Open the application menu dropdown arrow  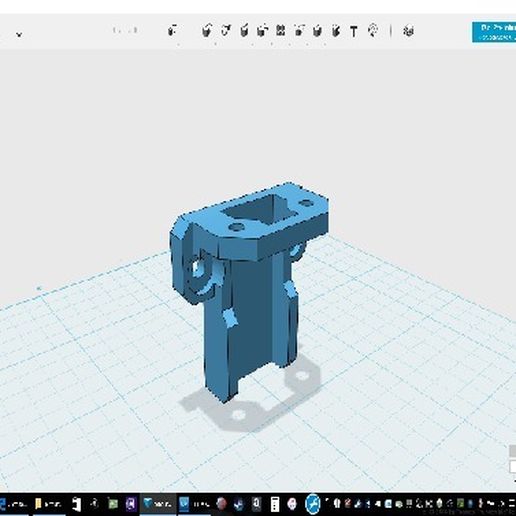coord(19,34)
